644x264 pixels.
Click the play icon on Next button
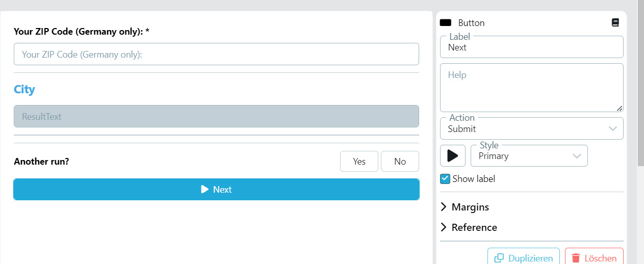(205, 190)
